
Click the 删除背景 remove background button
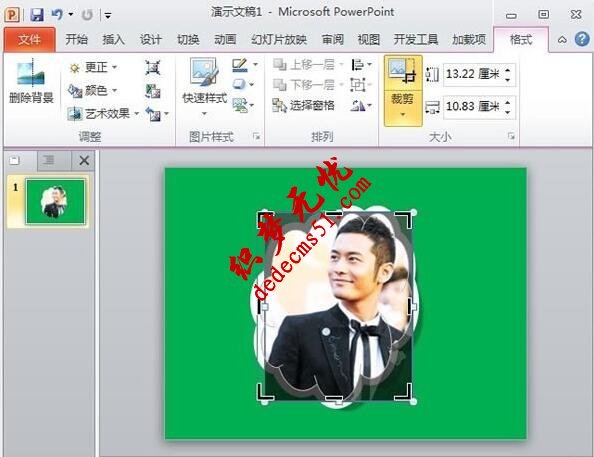click(31, 81)
